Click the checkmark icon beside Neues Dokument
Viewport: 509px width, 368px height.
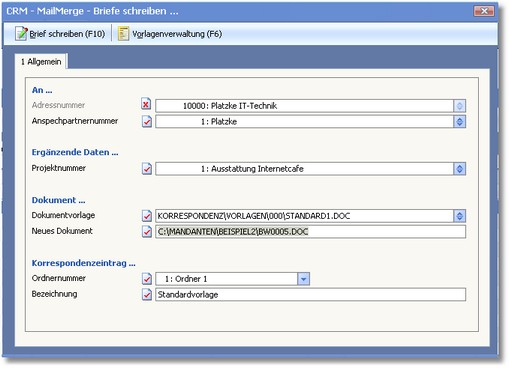[x=147, y=231]
